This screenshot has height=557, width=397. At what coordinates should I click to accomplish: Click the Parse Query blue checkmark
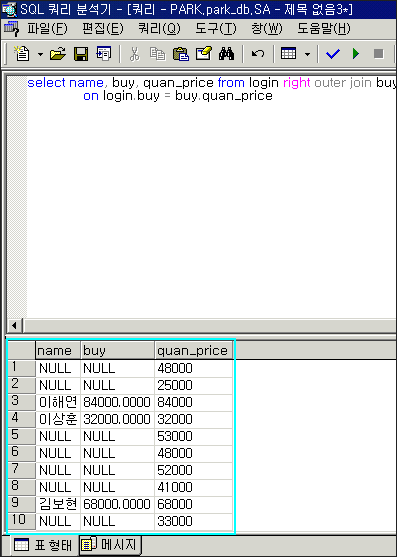[x=333, y=54]
